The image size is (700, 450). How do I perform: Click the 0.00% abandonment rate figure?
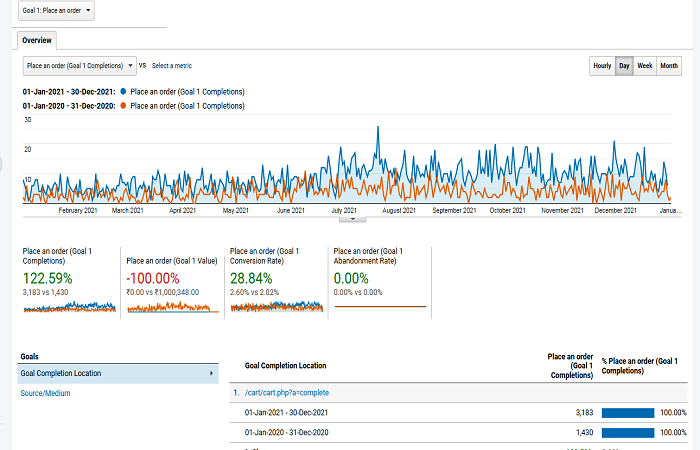351,279
